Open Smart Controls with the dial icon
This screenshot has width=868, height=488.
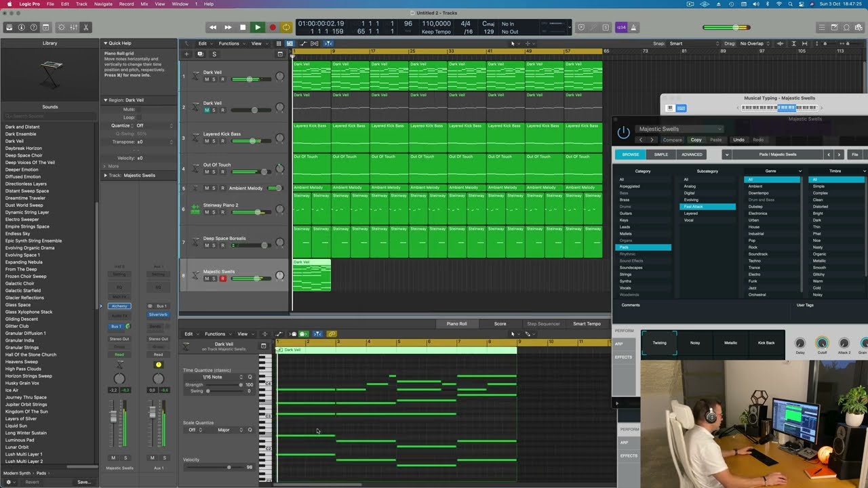pyautogui.click(x=61, y=27)
